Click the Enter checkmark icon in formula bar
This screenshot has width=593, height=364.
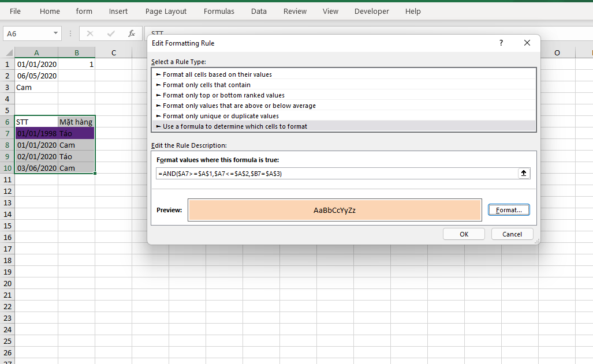coord(111,33)
